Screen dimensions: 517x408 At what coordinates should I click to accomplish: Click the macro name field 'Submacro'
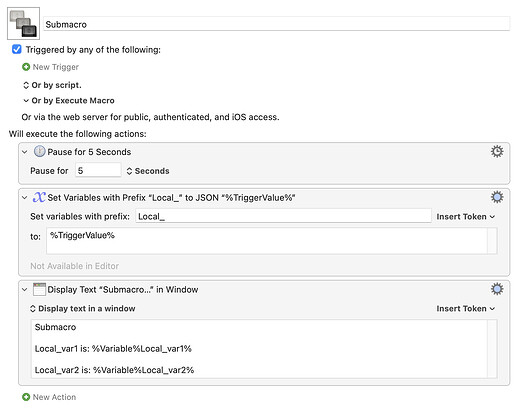click(277, 24)
